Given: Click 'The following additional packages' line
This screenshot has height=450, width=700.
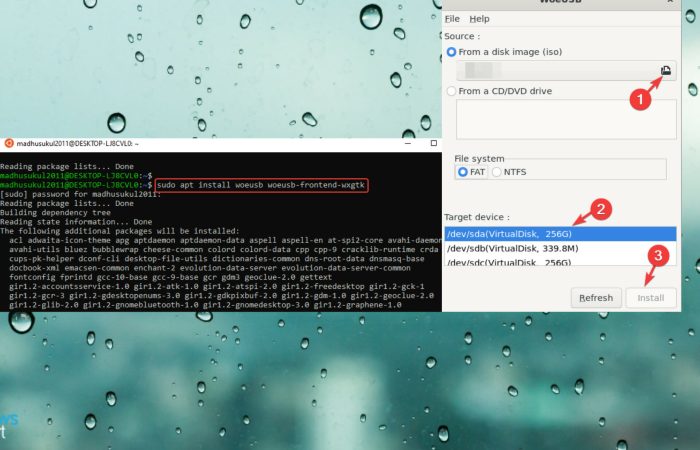Looking at the screenshot, I should pos(120,231).
